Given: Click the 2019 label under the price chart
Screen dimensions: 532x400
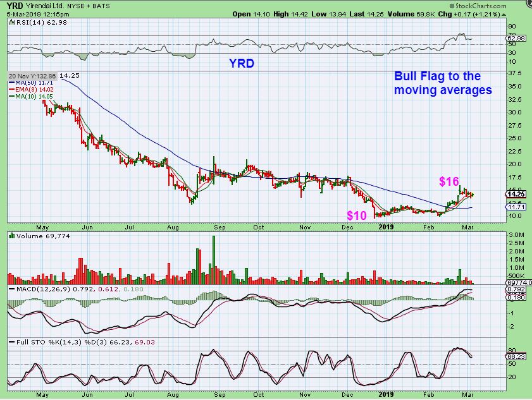Looking at the screenshot, I should [386, 227].
